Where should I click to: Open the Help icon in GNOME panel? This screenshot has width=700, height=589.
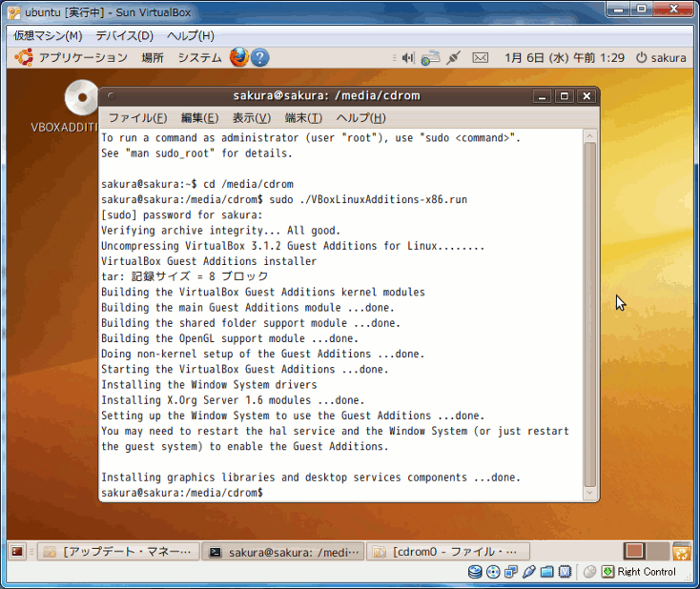[259, 57]
